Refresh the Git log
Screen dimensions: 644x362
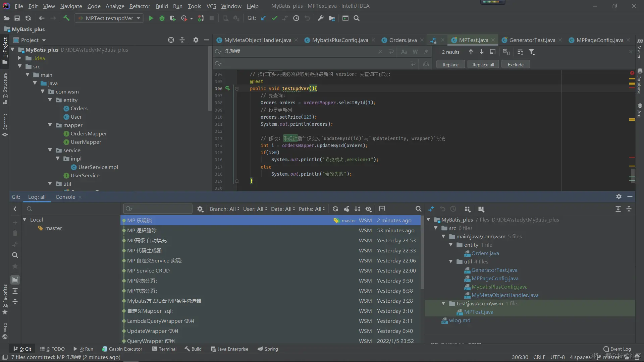(335, 209)
